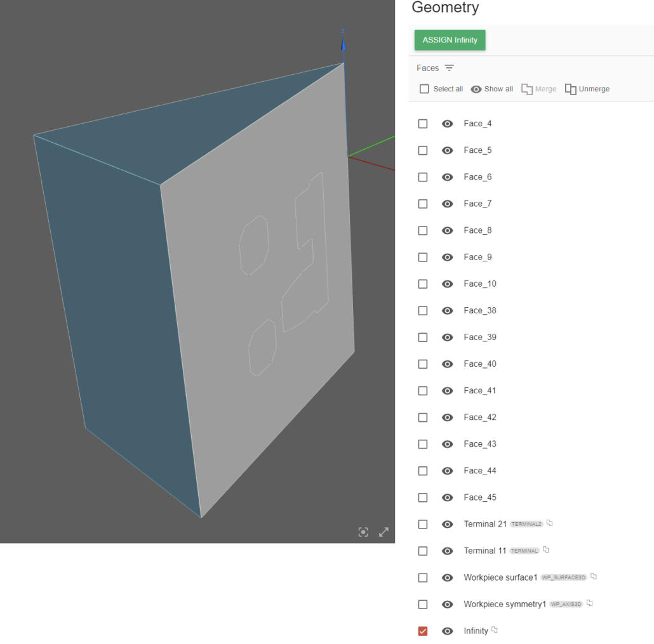Click the copy icon next to Infinity

[x=495, y=630]
